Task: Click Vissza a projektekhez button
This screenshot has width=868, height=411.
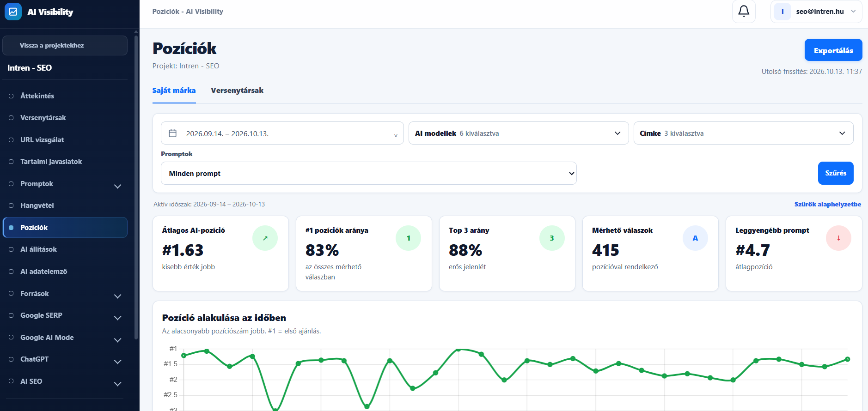Action: tap(65, 45)
